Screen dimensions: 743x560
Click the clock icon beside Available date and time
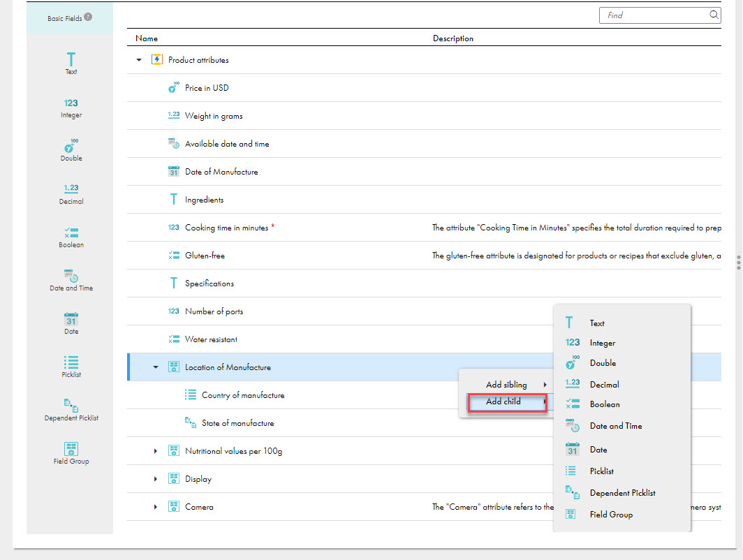173,143
